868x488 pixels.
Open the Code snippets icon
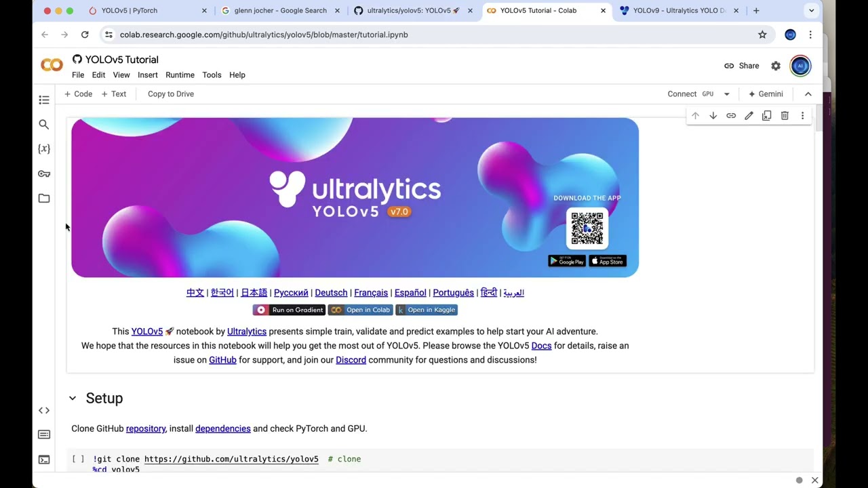pos(44,410)
